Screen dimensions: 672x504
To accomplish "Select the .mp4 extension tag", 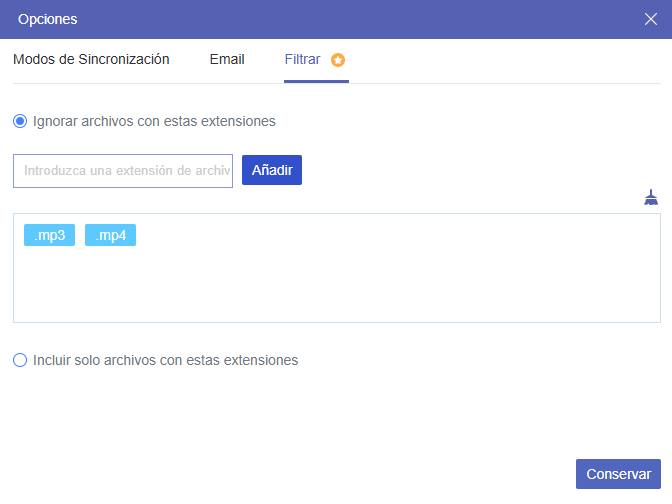I will click(x=110, y=236).
